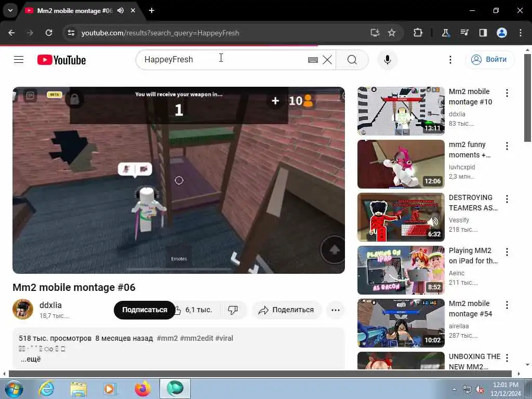Open the YouTube hamburger guide menu
Image resolution: width=532 pixels, height=399 pixels.
point(19,60)
